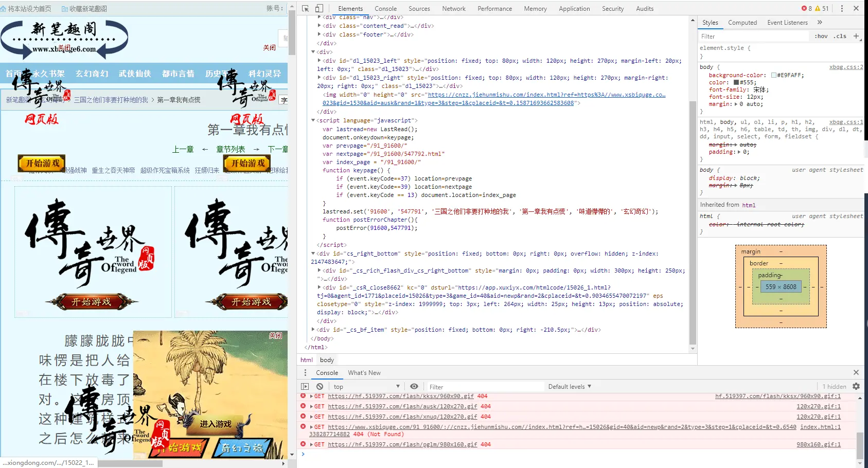The image size is (868, 468).
Task: Expand the padding shorthand property
Action: coord(740,152)
